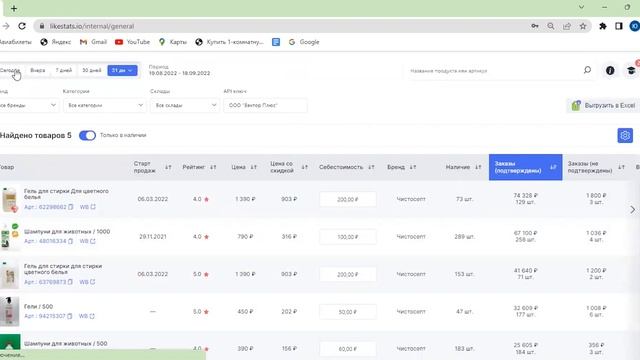640x360 pixels.
Task: Edit cost field showing 50,00 ₽
Action: click(348, 312)
